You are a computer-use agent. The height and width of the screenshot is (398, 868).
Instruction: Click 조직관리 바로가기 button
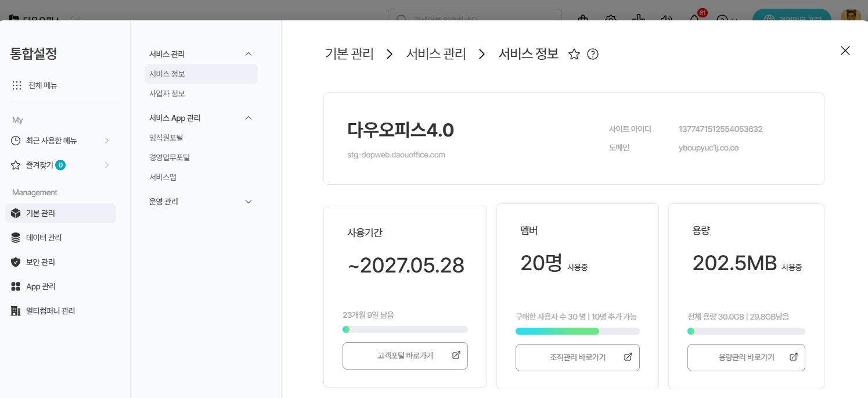[x=577, y=357]
